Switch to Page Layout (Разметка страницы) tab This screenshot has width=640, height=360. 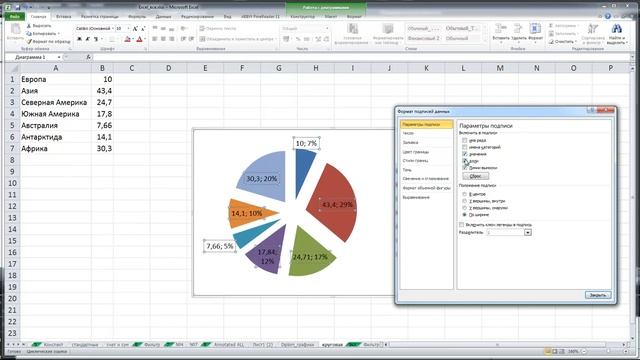click(99, 16)
